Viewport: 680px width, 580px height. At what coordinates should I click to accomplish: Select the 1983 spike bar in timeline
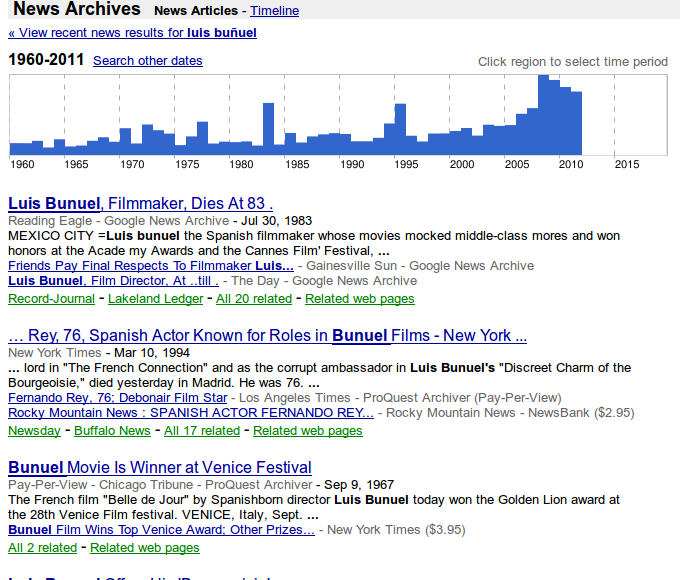click(268, 129)
